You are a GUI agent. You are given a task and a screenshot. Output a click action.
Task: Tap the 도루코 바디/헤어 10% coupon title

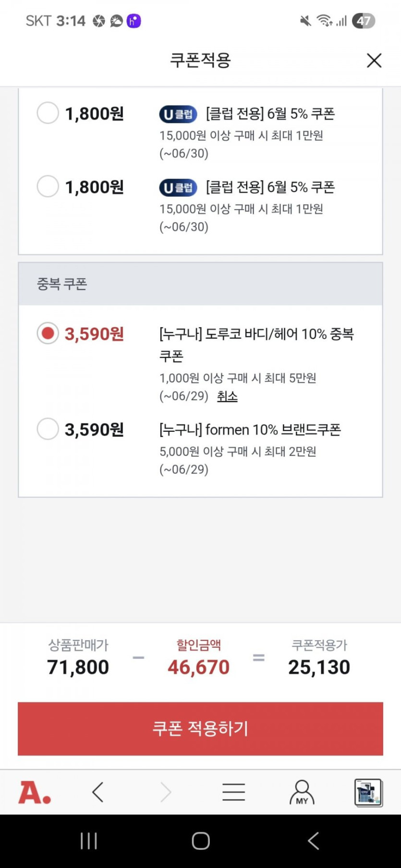256,334
